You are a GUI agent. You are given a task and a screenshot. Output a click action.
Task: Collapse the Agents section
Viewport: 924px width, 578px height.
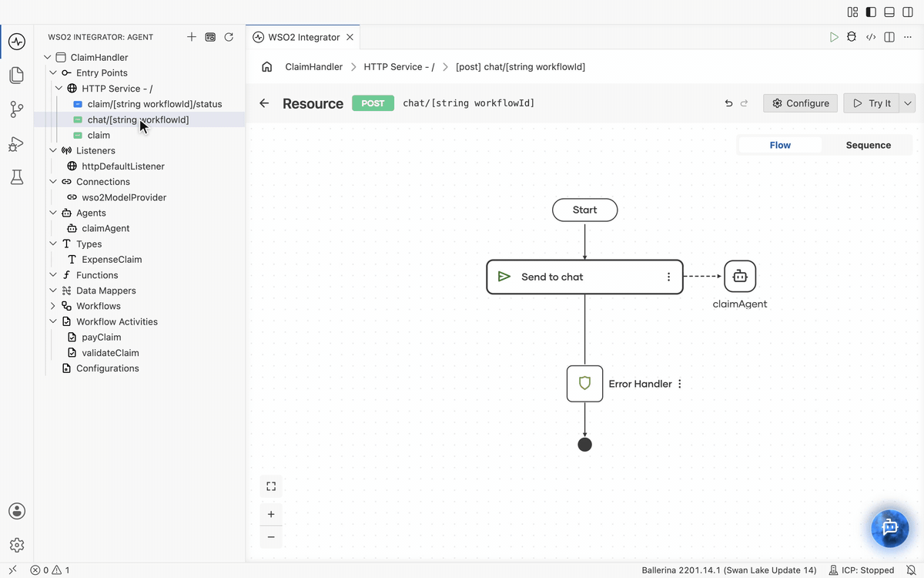tap(53, 213)
